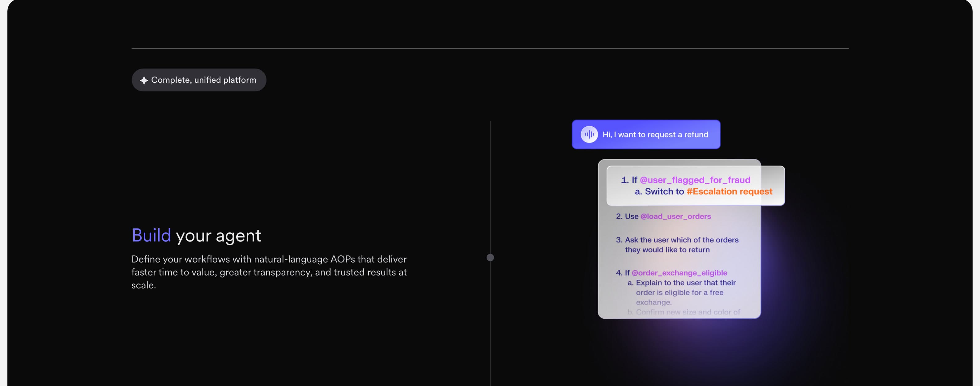Click step 3 'Ask the user which of the orders'
This screenshot has width=980, height=386.
pyautogui.click(x=677, y=245)
